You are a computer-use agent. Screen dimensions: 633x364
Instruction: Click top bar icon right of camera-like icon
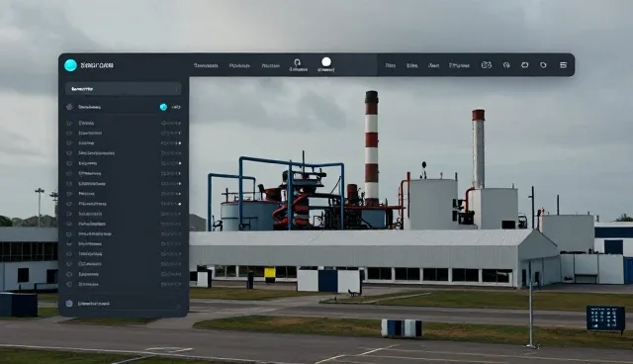click(x=506, y=65)
